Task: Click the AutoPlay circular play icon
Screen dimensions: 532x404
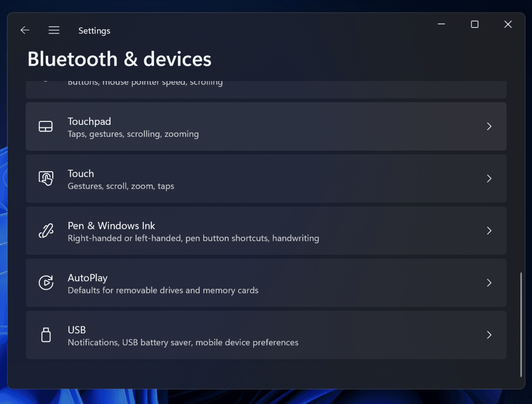Action: pos(46,283)
